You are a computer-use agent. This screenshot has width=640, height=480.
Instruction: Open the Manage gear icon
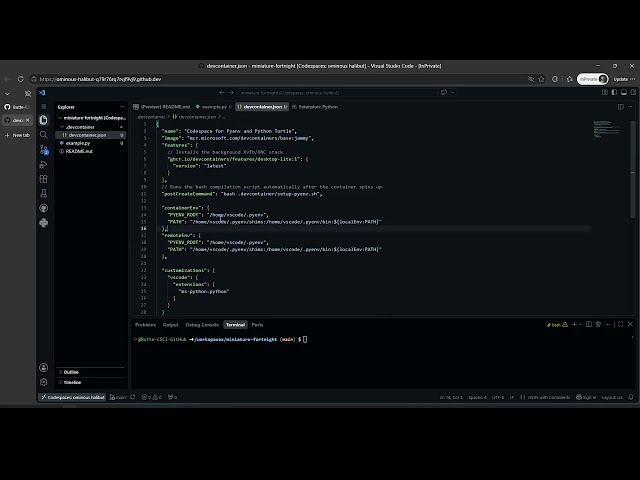pyautogui.click(x=44, y=382)
